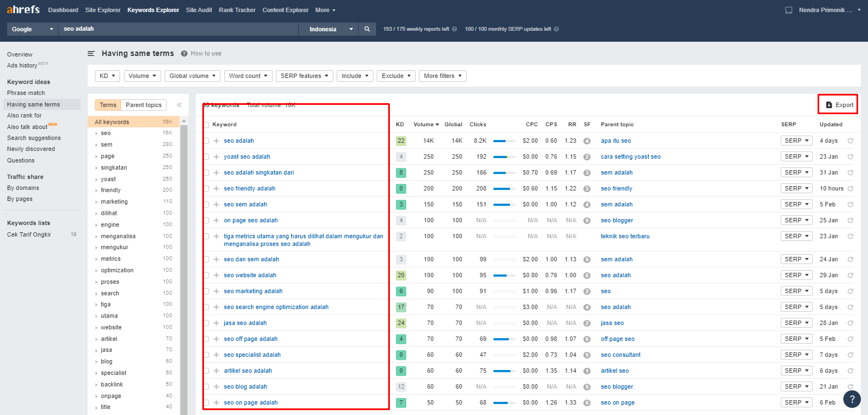Check 'seo marketing adalah' checkbox

coord(206,291)
